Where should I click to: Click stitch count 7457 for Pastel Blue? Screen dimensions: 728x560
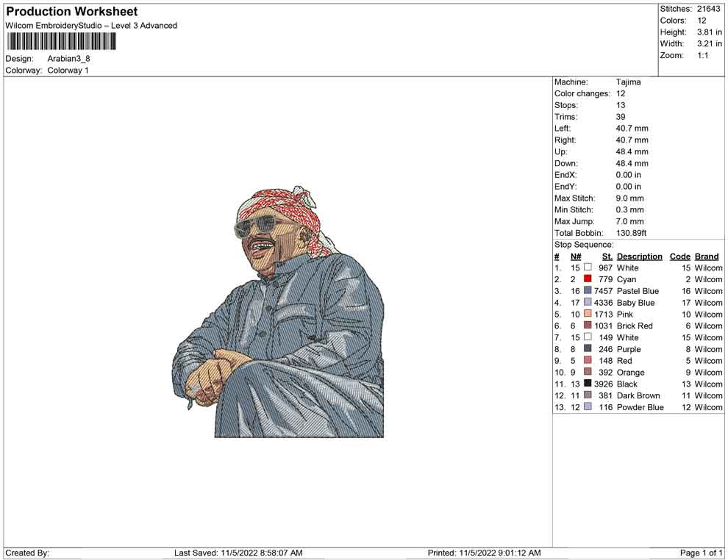(x=603, y=291)
